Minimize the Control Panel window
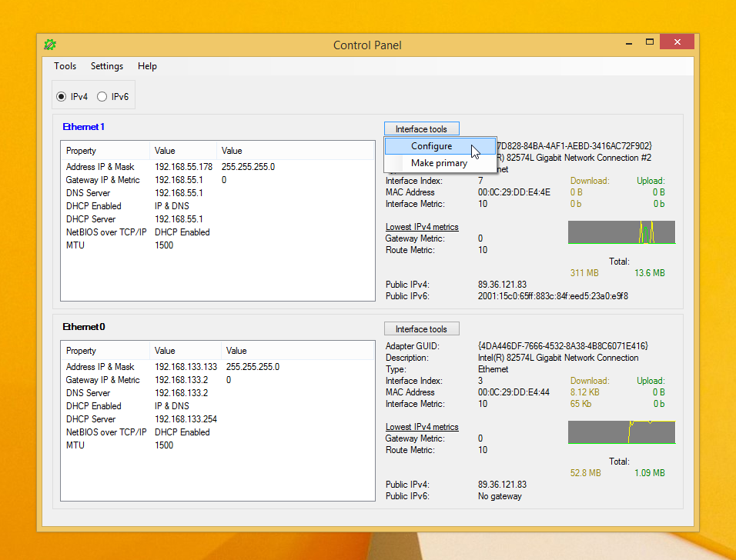 click(629, 42)
